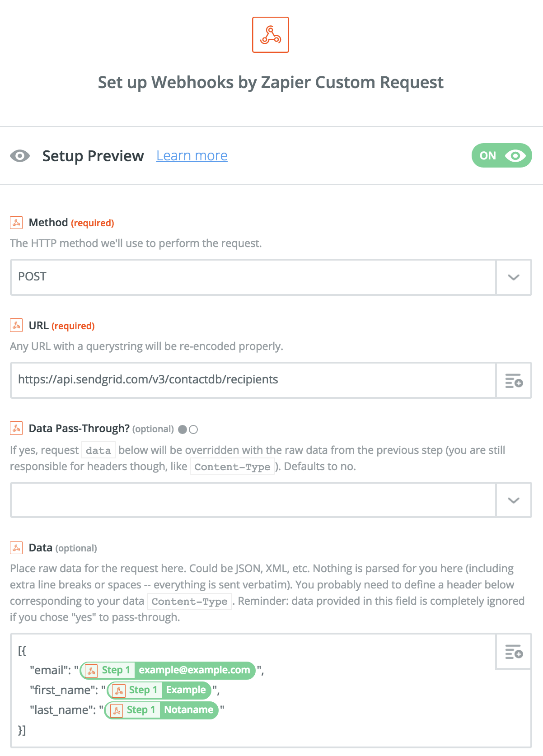The height and width of the screenshot is (756, 543).
Task: Open the Data Pass-Through dropdown arrow
Action: (x=513, y=500)
